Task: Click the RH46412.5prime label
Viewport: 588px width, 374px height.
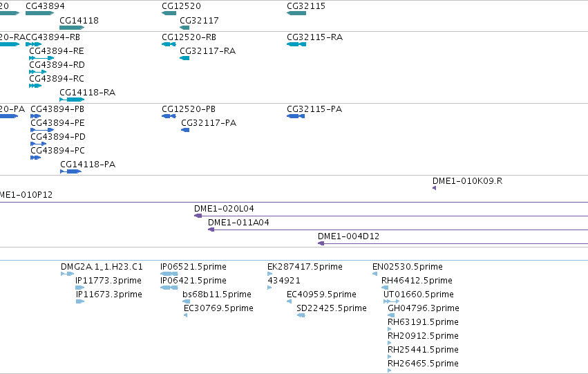Action: [x=417, y=281]
